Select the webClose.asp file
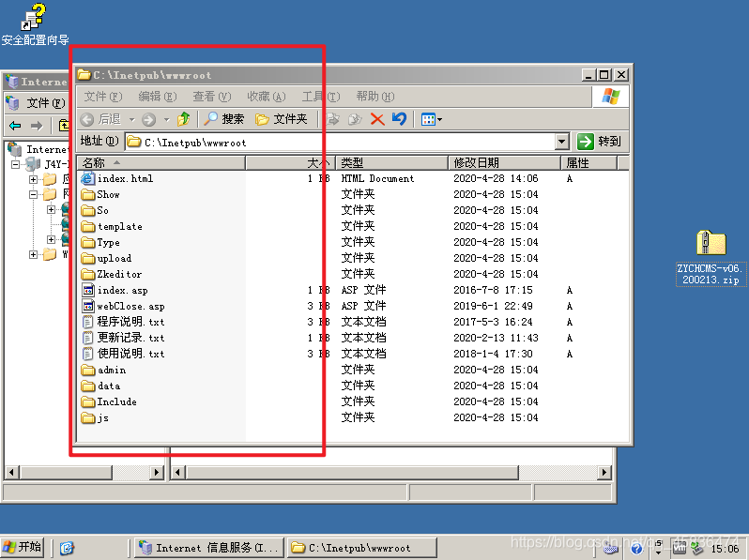The width and height of the screenshot is (749, 560). (123, 306)
